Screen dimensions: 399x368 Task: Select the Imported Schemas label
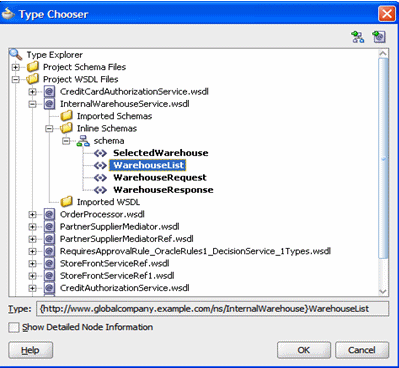pos(114,116)
